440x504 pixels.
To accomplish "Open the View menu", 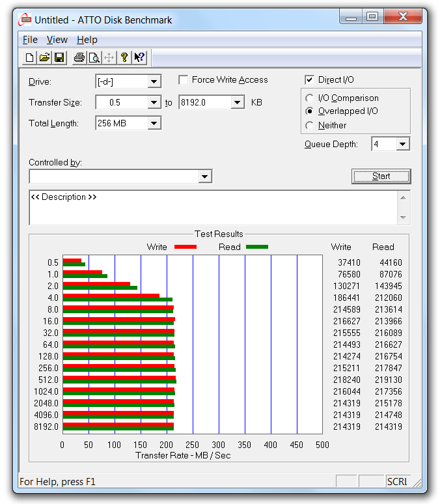I will (57, 40).
